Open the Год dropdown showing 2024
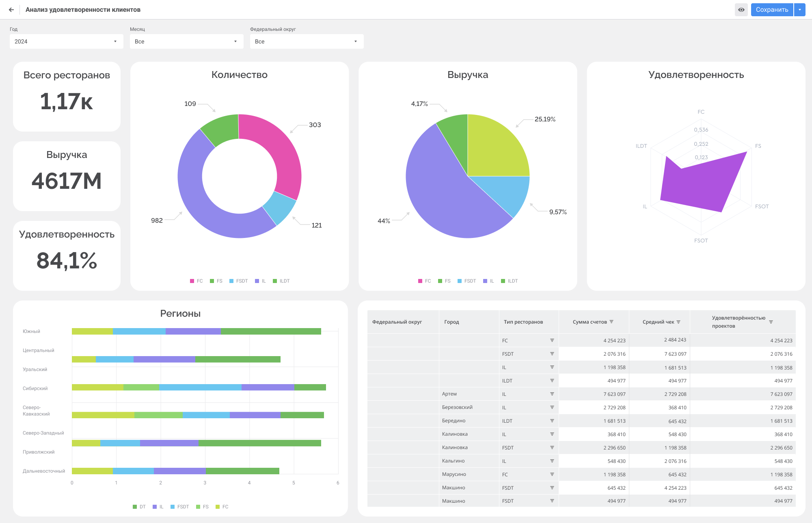The image size is (812, 523). point(67,41)
